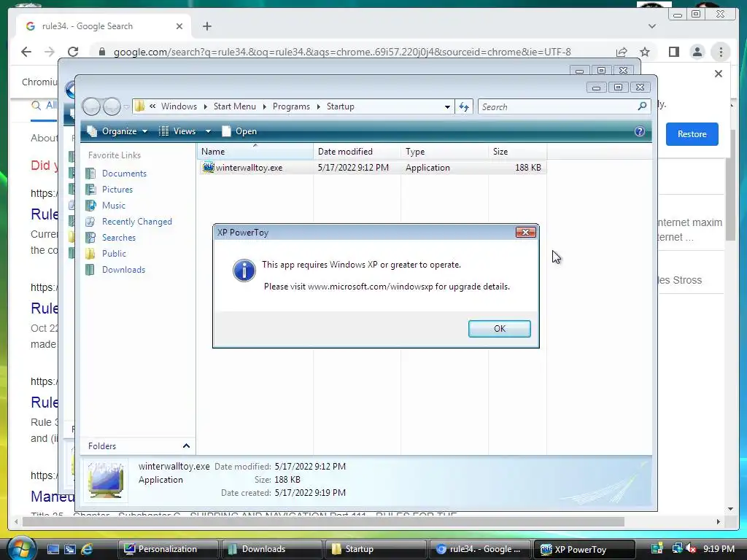Open Public favorite link
This screenshot has width=747, height=560.
114,253
